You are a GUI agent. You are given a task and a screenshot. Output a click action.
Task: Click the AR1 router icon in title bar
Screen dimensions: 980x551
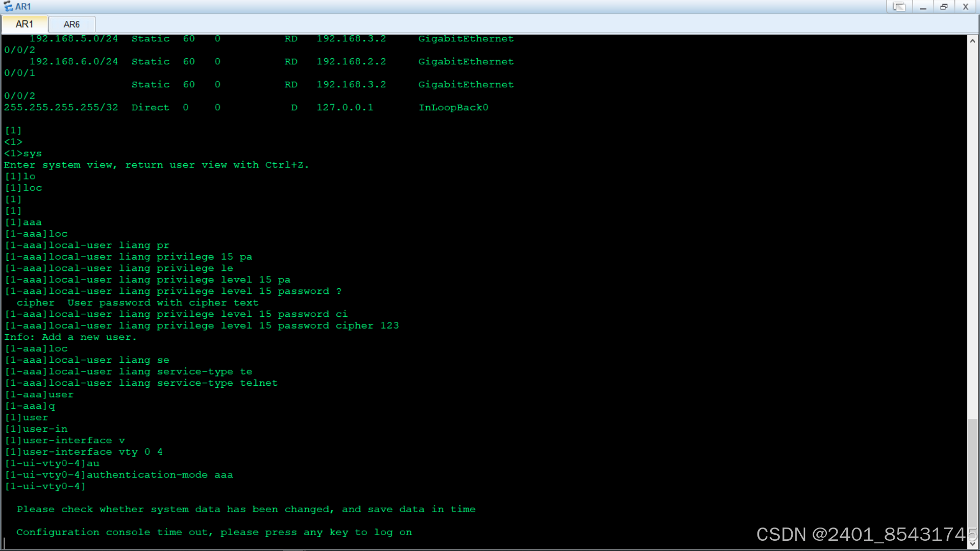(8, 7)
